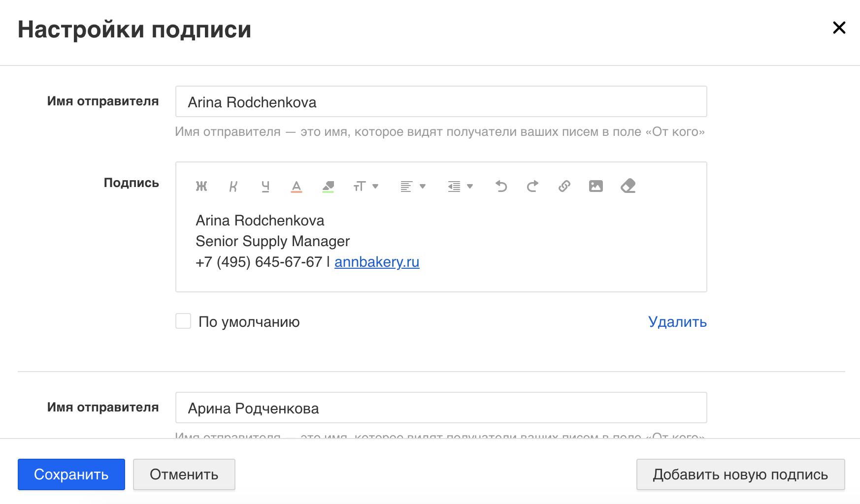Click «Добавить новую подпись» button
The width and height of the screenshot is (860, 504).
tap(740, 474)
